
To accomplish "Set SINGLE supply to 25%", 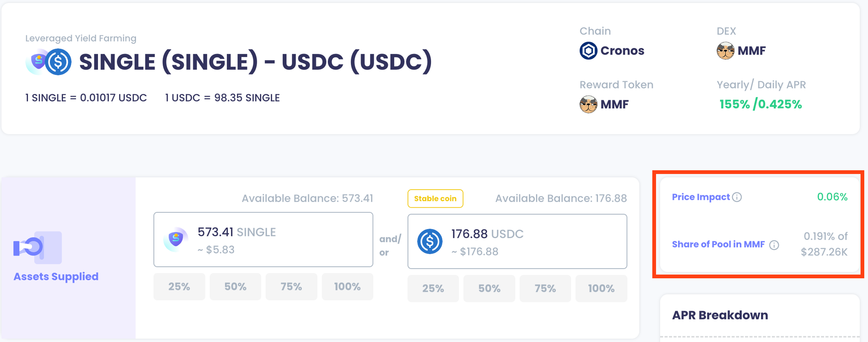I will 179,287.
